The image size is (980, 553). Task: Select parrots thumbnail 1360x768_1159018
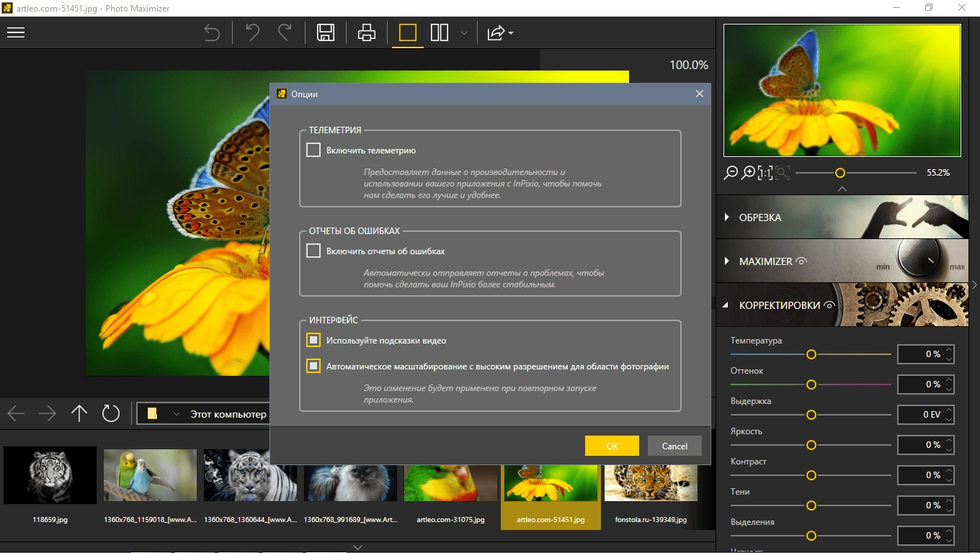click(150, 488)
